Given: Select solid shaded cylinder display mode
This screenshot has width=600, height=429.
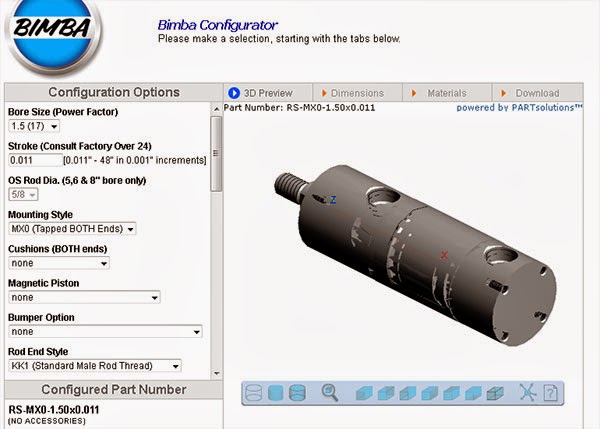Looking at the screenshot, I should 276,393.
